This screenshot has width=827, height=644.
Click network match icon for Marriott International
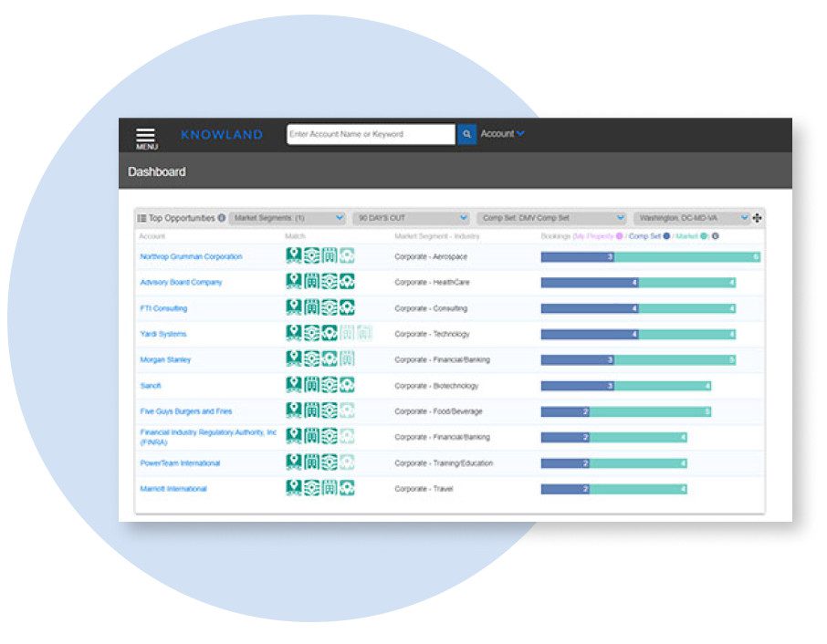point(311,487)
